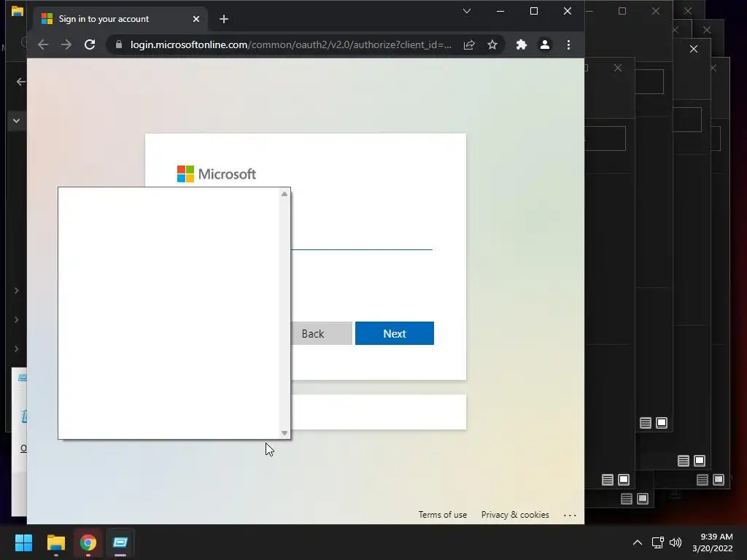Close the Sign in to your account tab
747x560 pixels.
click(x=196, y=19)
